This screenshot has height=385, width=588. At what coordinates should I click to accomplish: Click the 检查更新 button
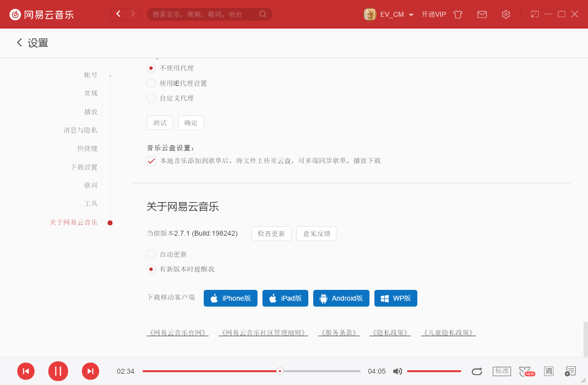[x=271, y=233]
